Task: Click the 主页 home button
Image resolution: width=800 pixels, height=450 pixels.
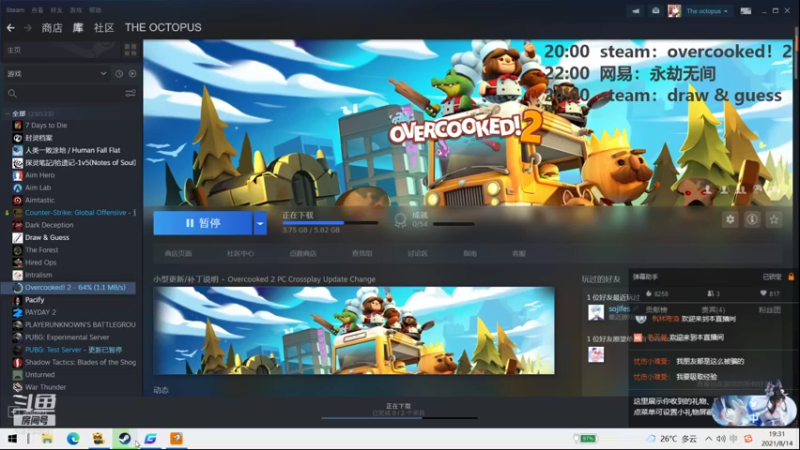Action: click(61, 50)
